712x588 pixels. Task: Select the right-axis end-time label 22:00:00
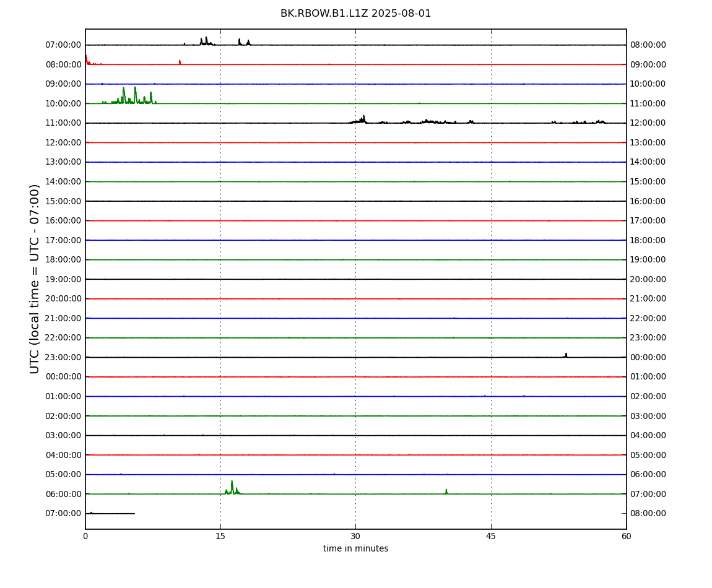click(x=648, y=318)
